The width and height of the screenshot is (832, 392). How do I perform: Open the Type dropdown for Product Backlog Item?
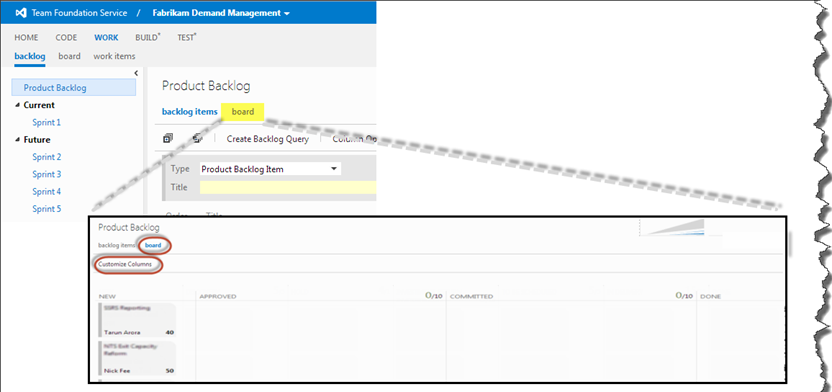click(270, 169)
